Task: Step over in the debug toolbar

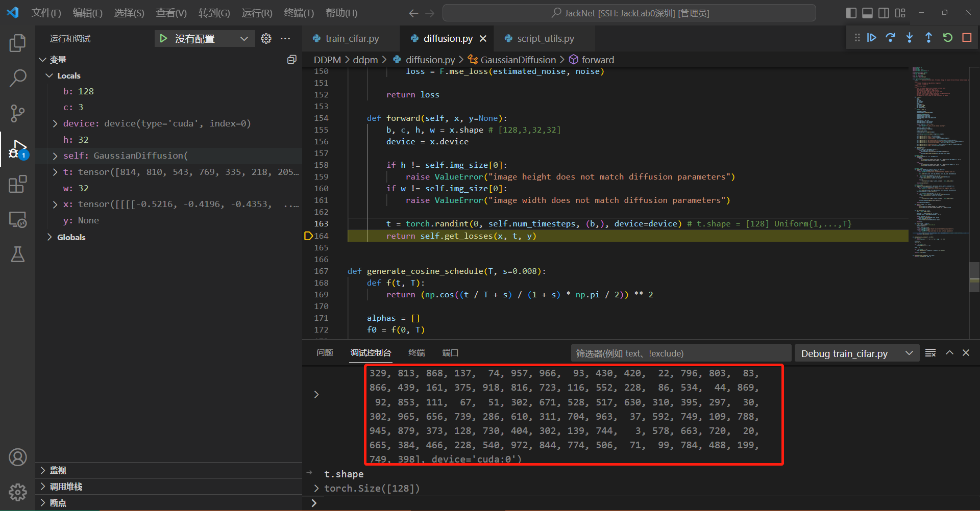Action: pyautogui.click(x=891, y=38)
